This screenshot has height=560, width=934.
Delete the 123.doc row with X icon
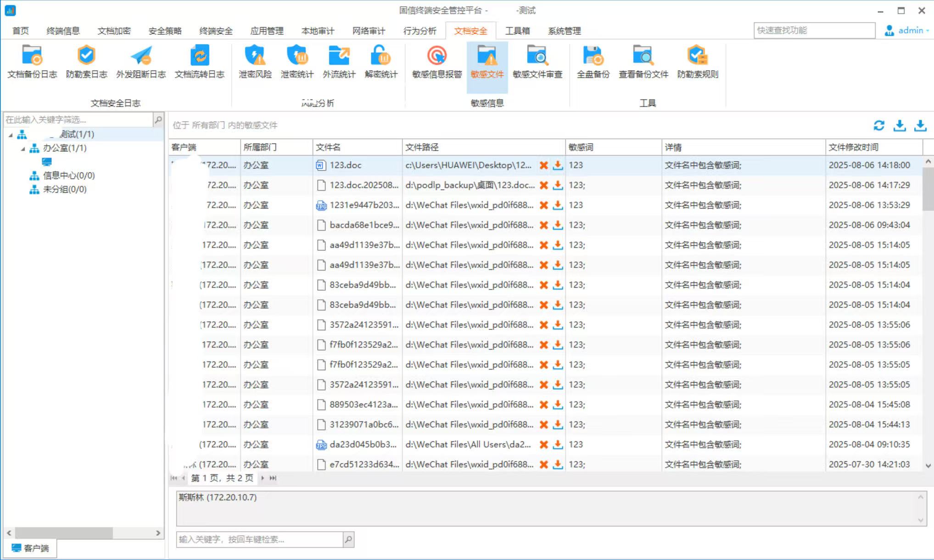[x=544, y=166]
